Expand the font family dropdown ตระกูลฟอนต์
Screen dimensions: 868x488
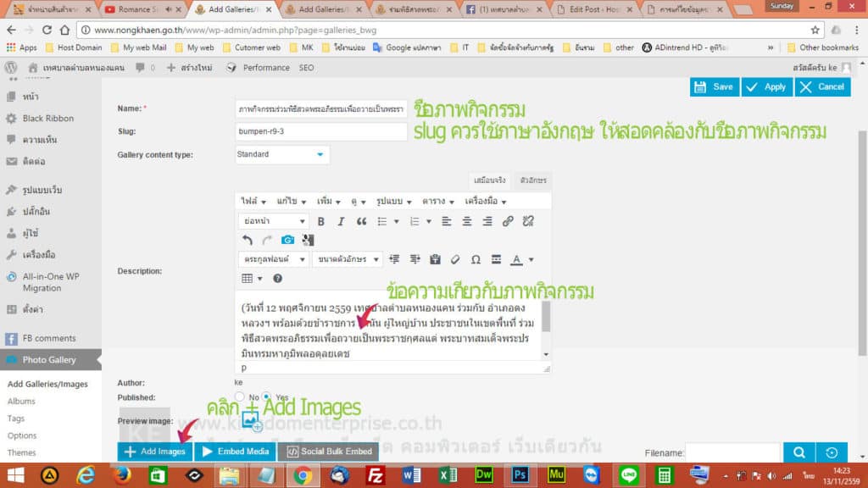pos(271,260)
